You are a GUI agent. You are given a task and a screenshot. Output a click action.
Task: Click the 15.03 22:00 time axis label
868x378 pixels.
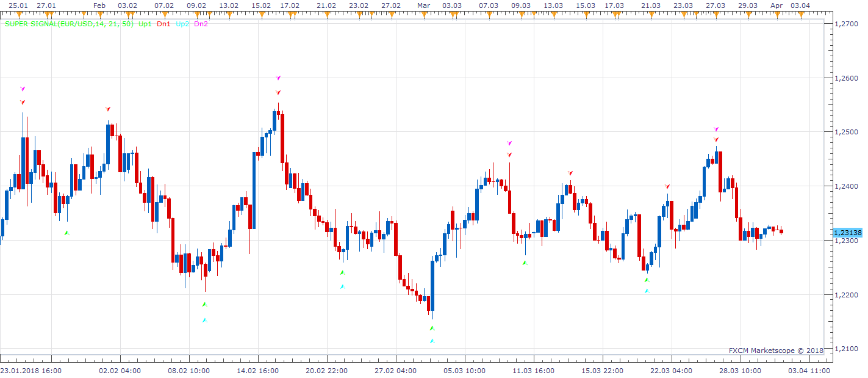pyautogui.click(x=603, y=370)
